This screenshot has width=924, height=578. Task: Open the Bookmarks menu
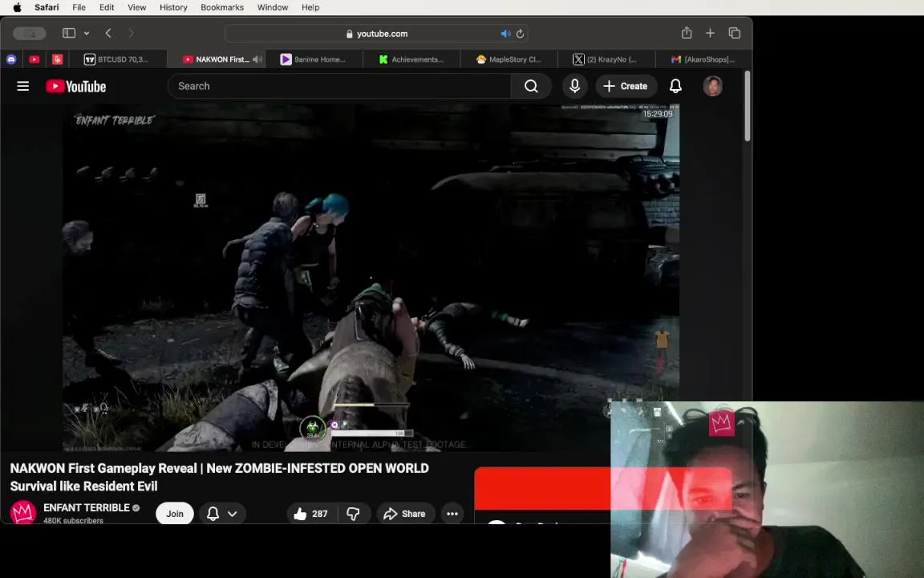(222, 8)
